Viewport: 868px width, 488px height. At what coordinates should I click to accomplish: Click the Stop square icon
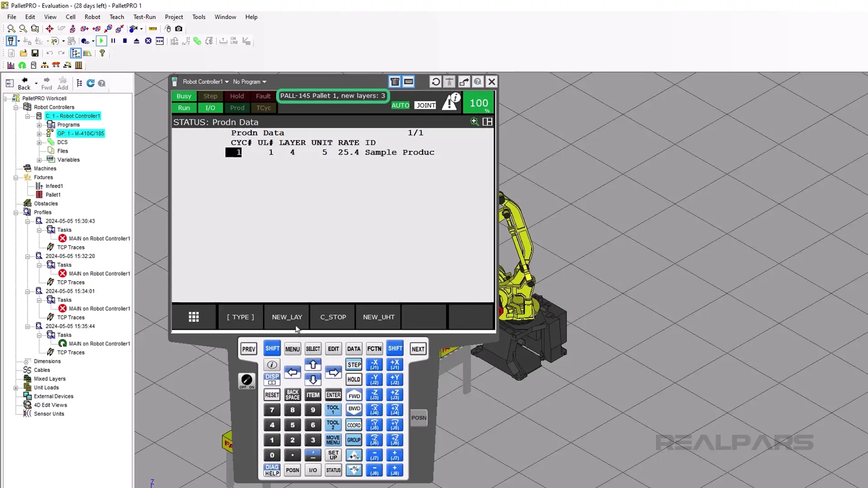tap(125, 41)
